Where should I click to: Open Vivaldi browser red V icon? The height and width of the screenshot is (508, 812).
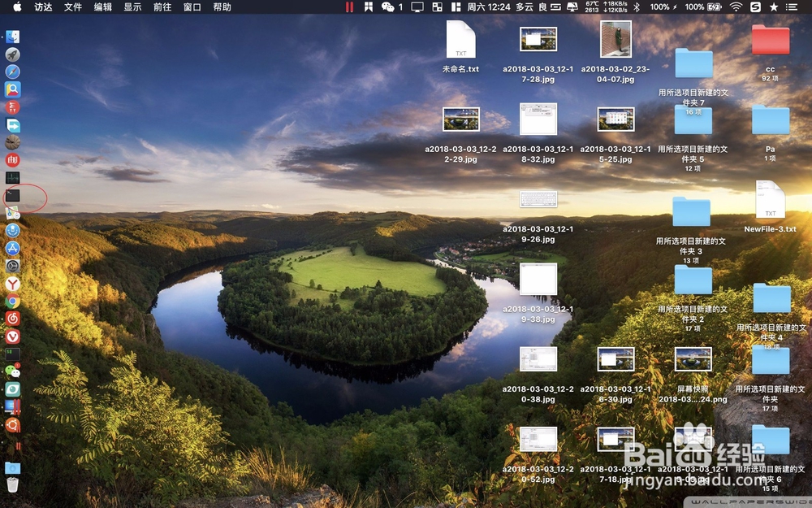12,336
